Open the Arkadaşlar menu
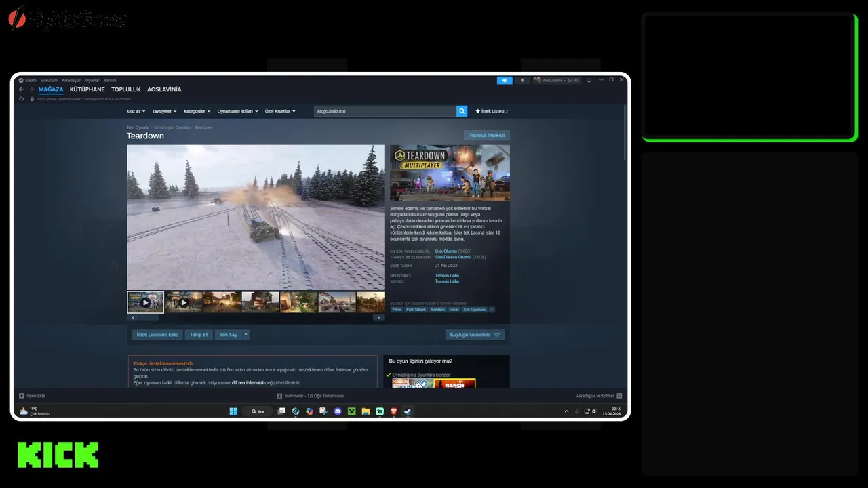This screenshot has width=868, height=488. pyautogui.click(x=71, y=80)
